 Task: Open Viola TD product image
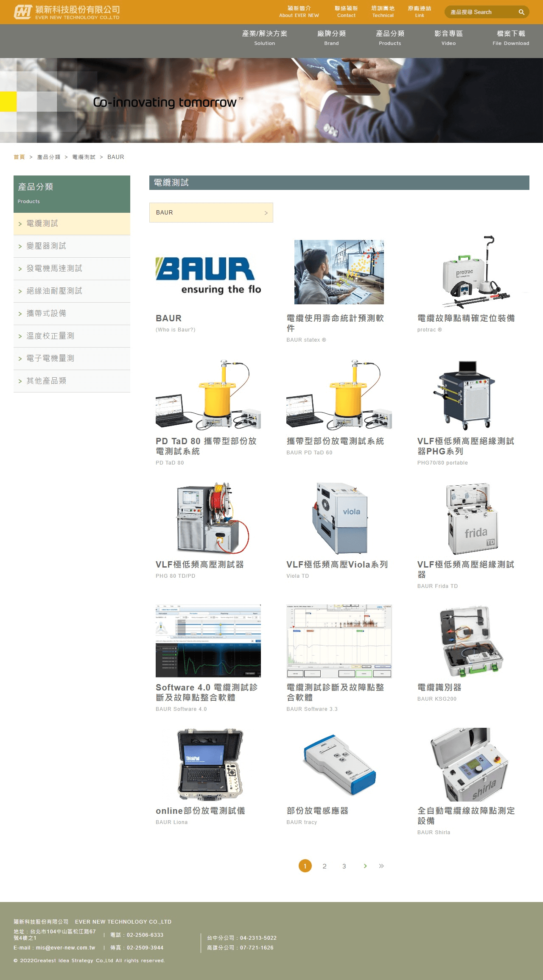340,518
